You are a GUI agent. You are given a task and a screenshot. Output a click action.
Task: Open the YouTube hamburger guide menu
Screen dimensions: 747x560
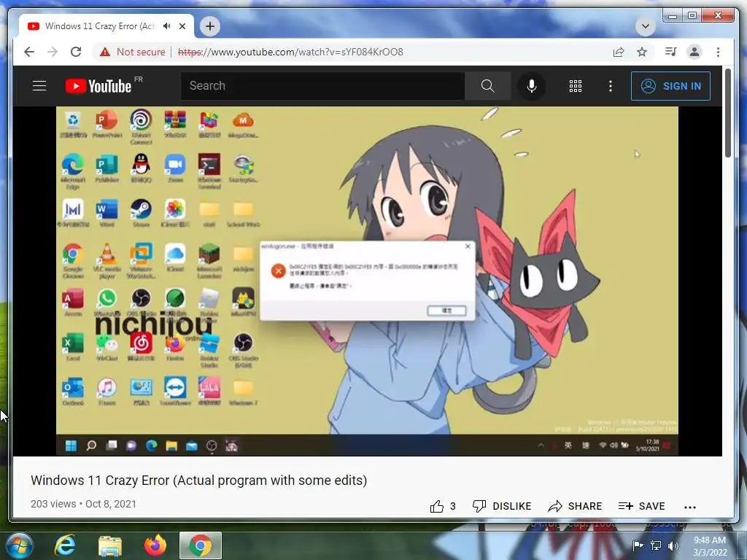point(39,86)
